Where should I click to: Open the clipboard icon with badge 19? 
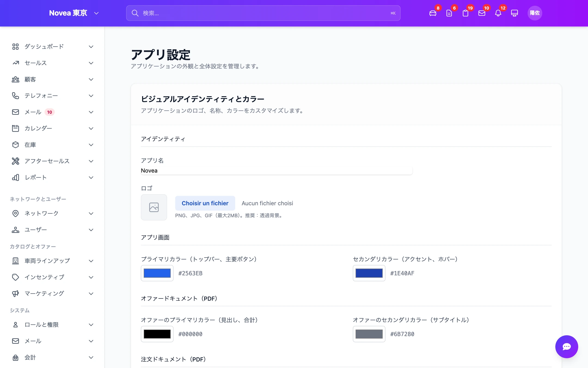pos(465,13)
